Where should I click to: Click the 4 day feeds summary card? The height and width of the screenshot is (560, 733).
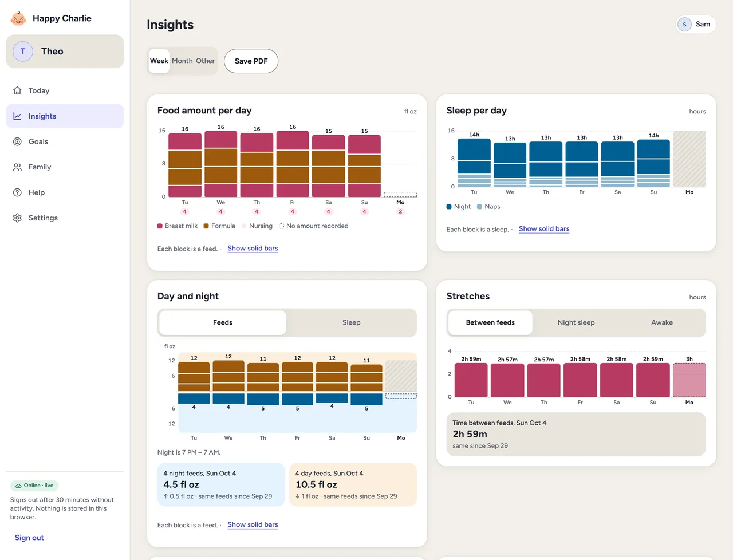tap(353, 485)
